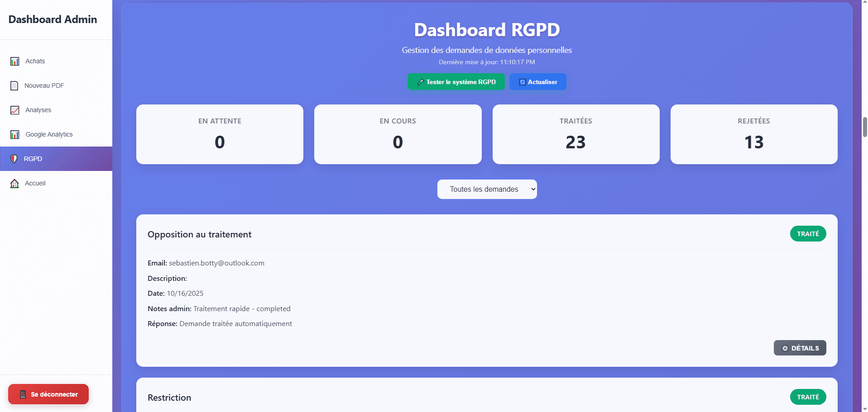Click email sebastien.botty@outlook.com
The width and height of the screenshot is (868, 412).
216,263
